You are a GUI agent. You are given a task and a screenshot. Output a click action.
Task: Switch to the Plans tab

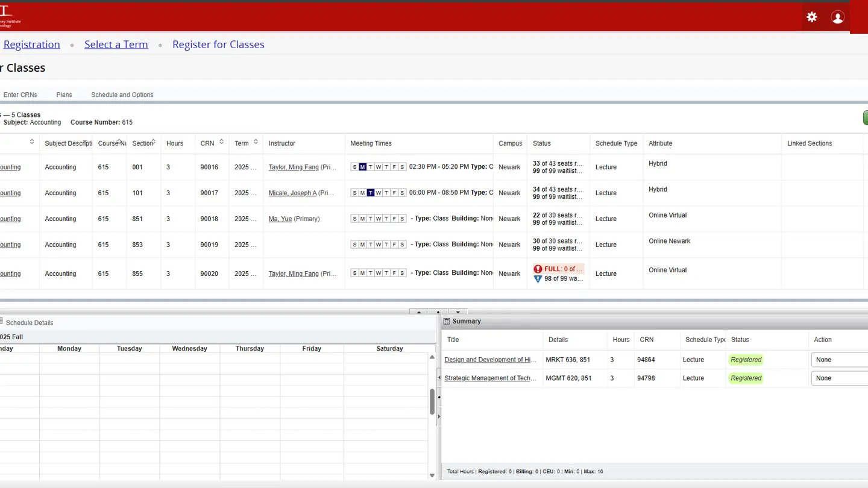[64, 95]
